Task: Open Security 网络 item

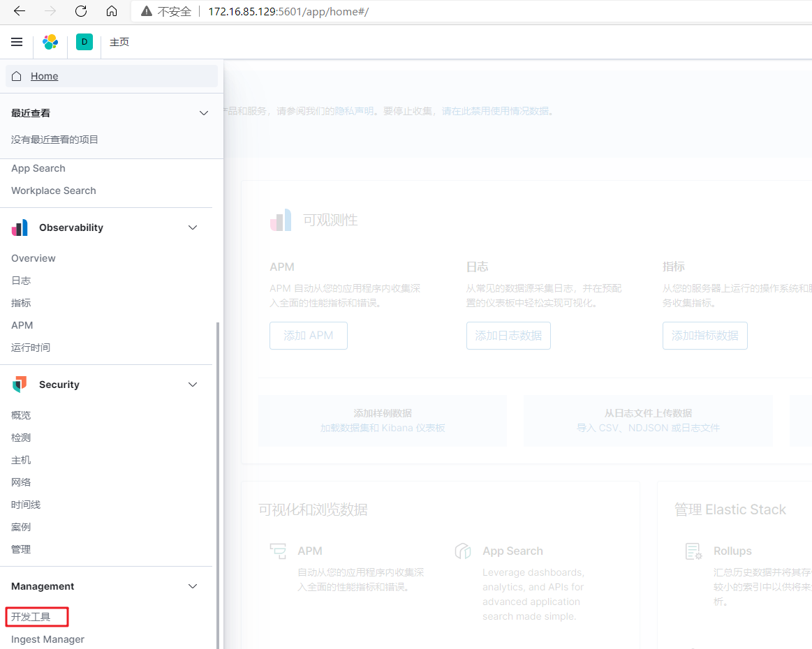Action: [x=21, y=482]
